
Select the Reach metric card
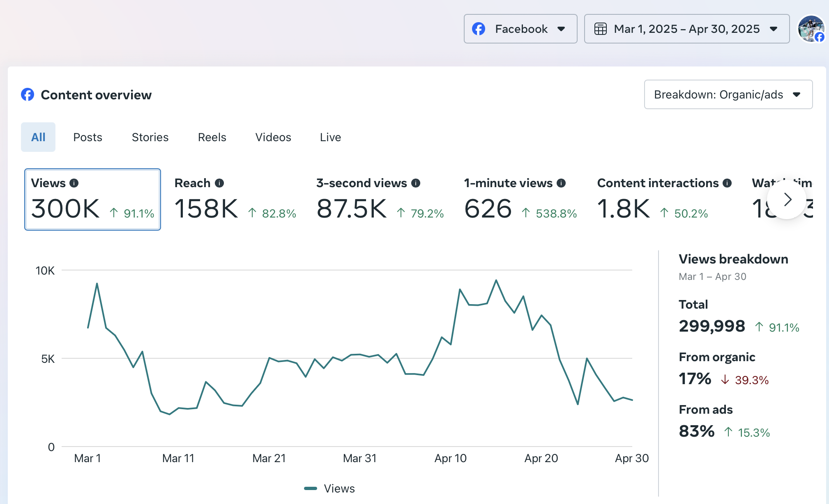(x=235, y=199)
